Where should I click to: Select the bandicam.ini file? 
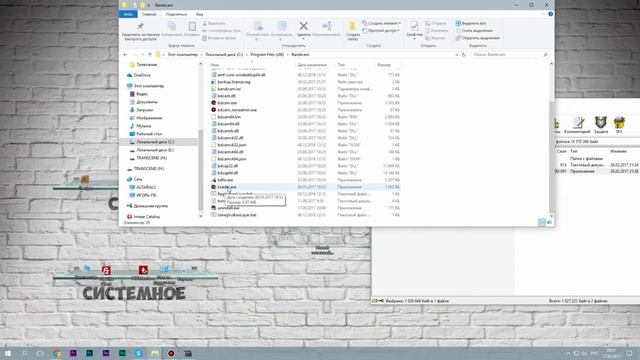229,89
